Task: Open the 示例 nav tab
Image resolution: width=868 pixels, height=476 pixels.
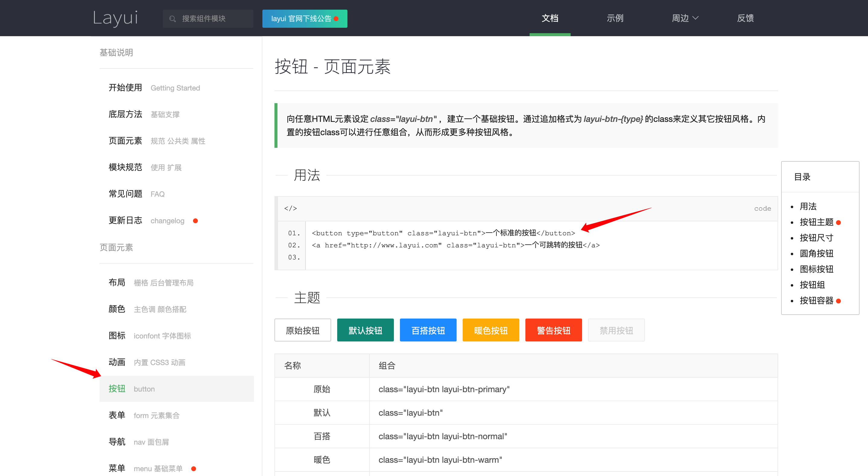Action: pyautogui.click(x=615, y=18)
